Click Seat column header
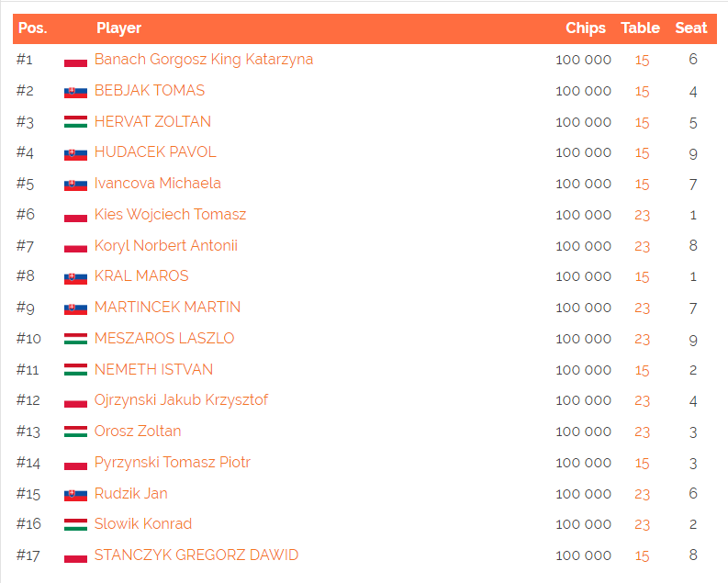 point(691,28)
